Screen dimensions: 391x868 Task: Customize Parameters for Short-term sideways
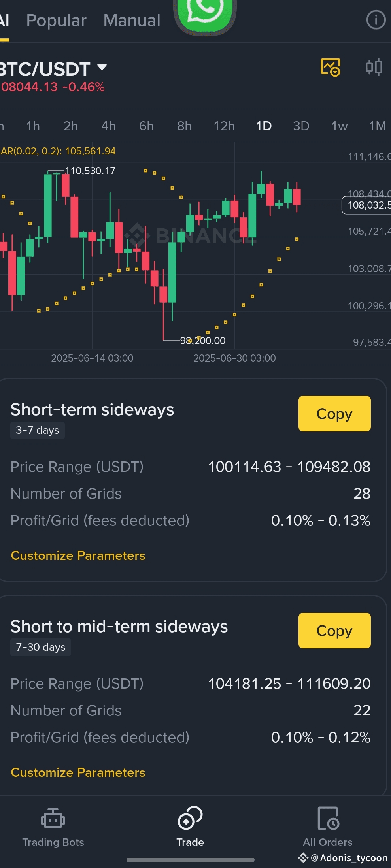[x=78, y=555]
